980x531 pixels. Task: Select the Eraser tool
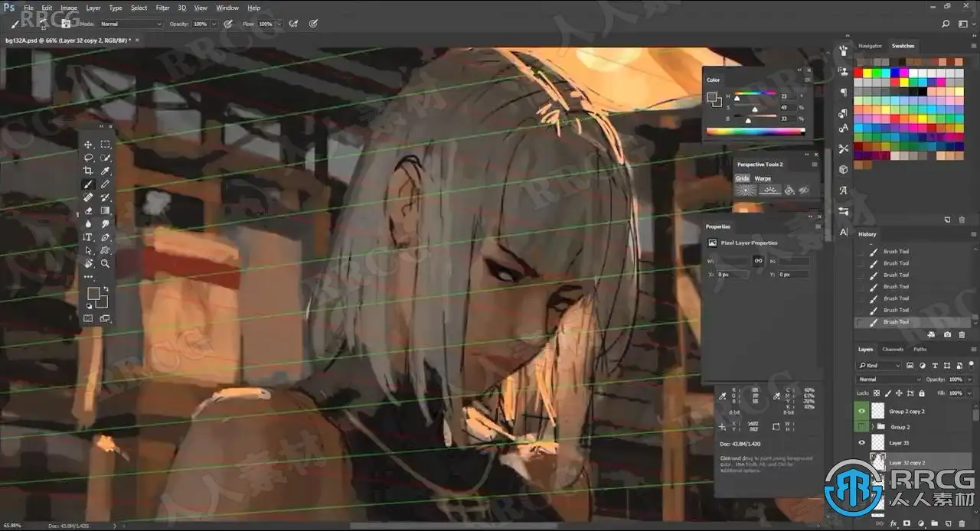point(88,210)
